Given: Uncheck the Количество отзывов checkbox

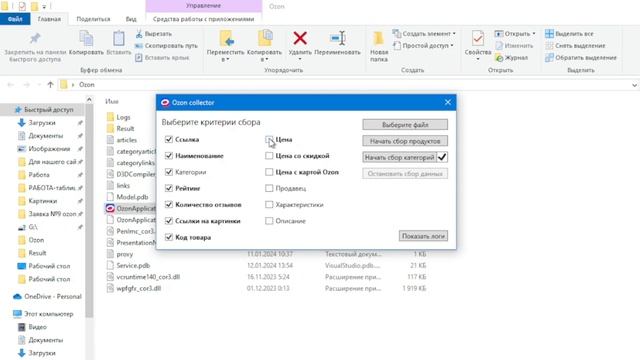Looking at the screenshot, I should click(x=169, y=204).
